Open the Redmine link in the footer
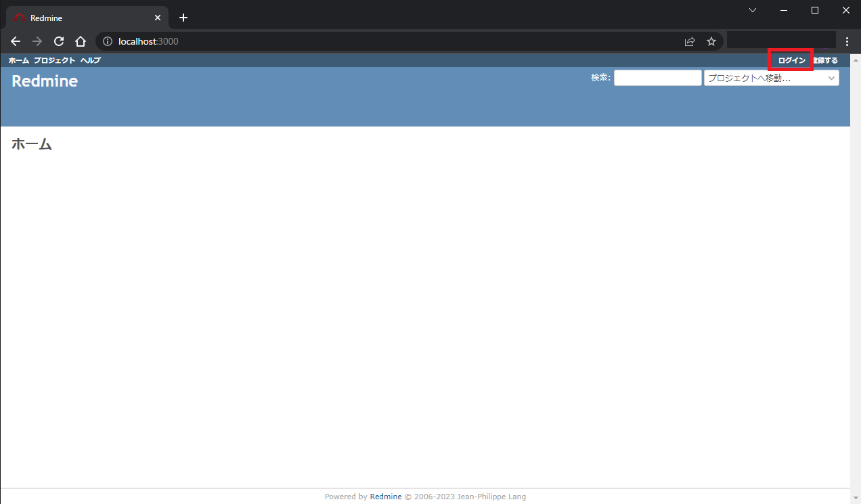Viewport: 861px width, 504px height. coord(385,496)
